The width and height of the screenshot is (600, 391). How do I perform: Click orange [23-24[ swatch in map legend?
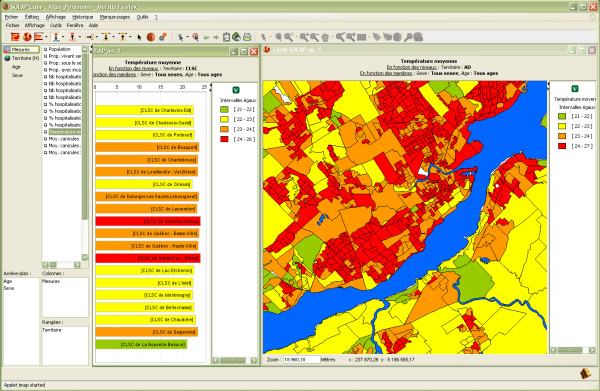pyautogui.click(x=562, y=136)
